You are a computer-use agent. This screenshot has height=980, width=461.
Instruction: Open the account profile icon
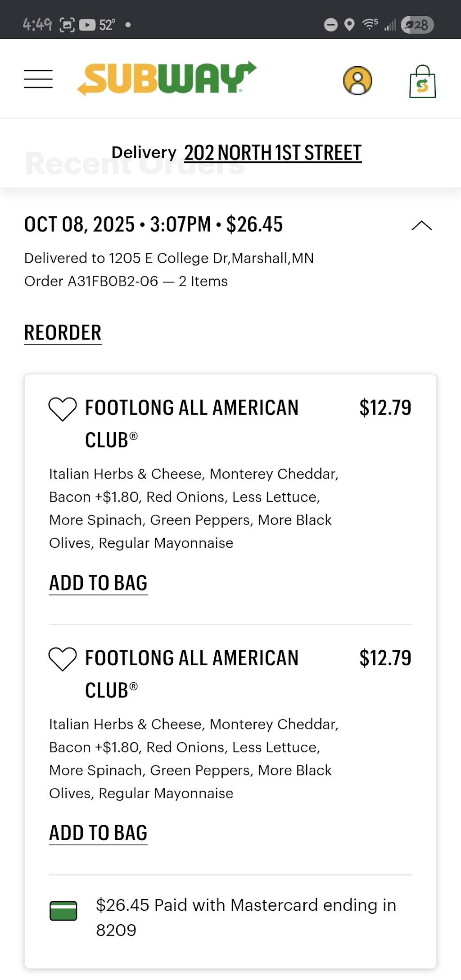[x=358, y=81]
